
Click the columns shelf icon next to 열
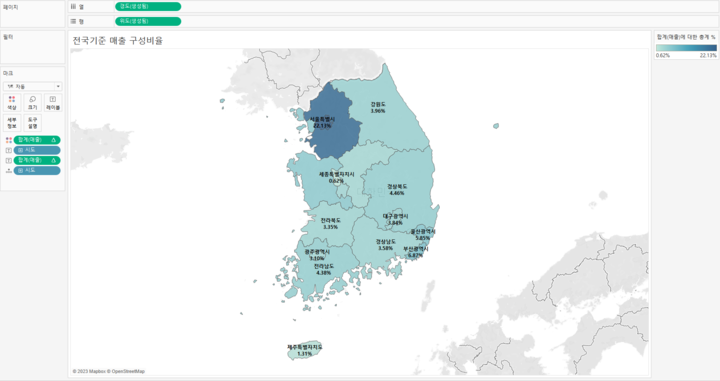(x=73, y=6)
